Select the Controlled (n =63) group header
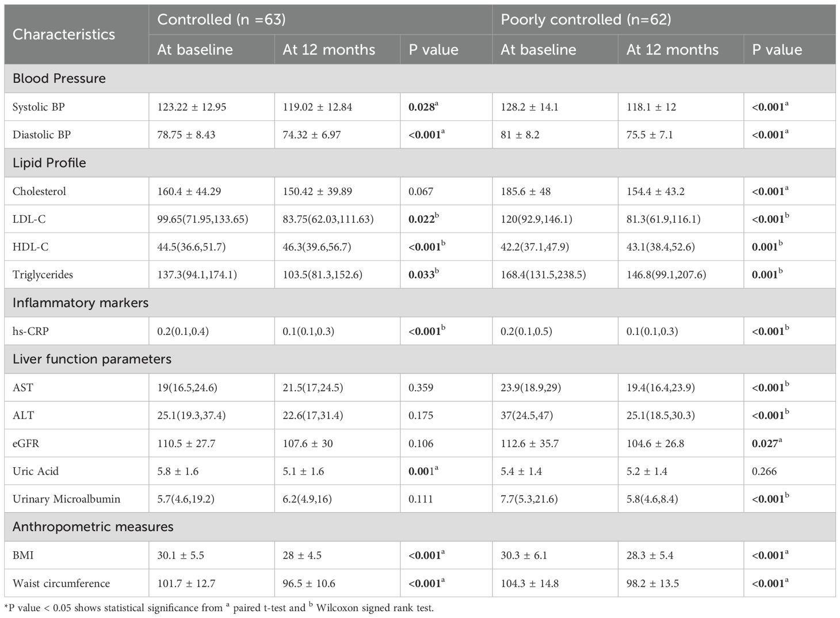The height and width of the screenshot is (618, 840). pyautogui.click(x=222, y=20)
